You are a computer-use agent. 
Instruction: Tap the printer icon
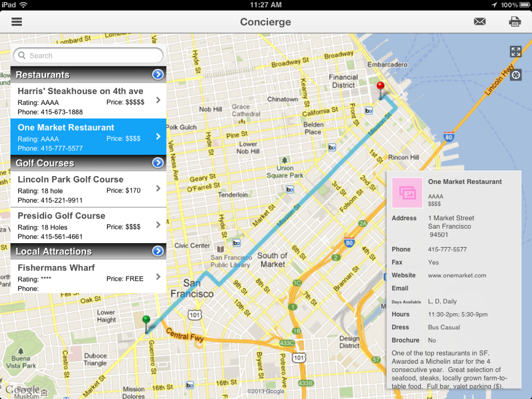[514, 22]
